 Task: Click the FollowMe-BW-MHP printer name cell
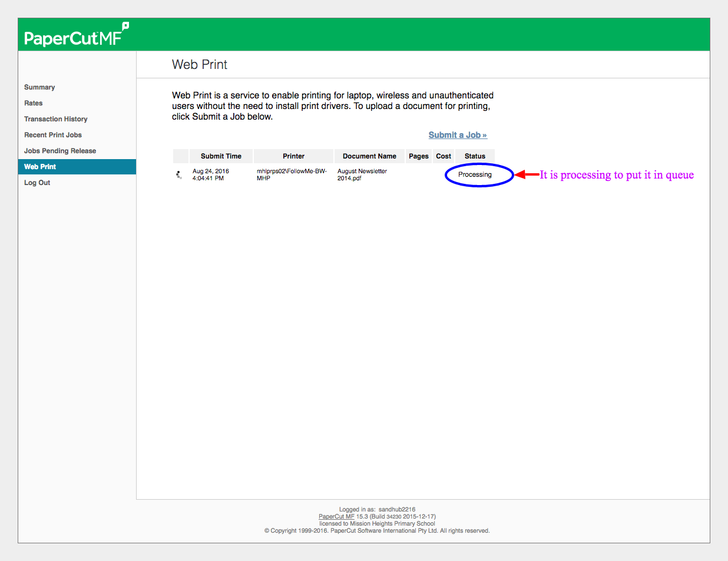(291, 174)
